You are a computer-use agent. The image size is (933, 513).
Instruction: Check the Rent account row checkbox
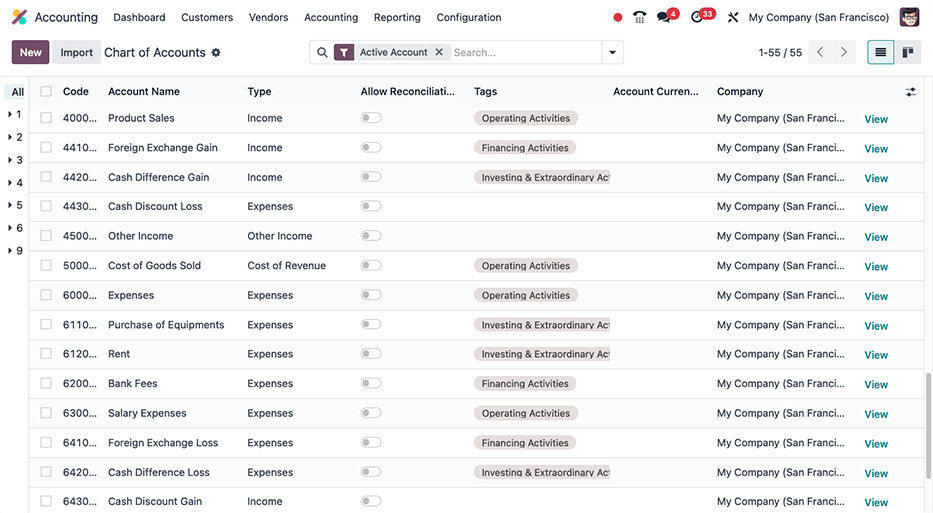[46, 354]
